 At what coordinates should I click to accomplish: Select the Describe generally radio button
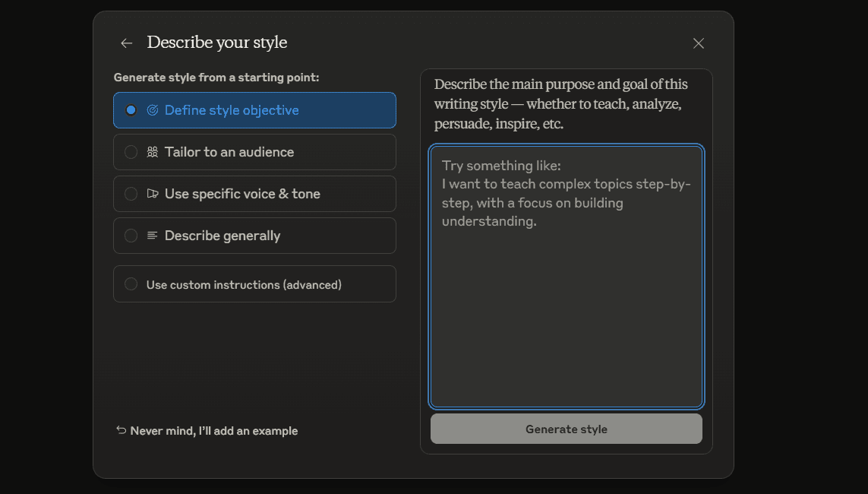131,236
